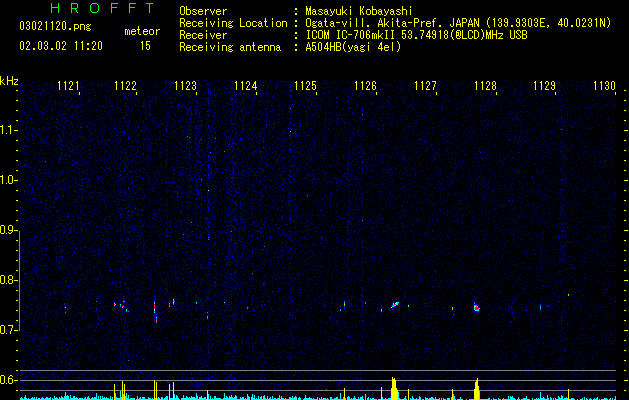Click the 1.1 kHz frequency label
The width and height of the screenshot is (629, 400).
(9, 130)
